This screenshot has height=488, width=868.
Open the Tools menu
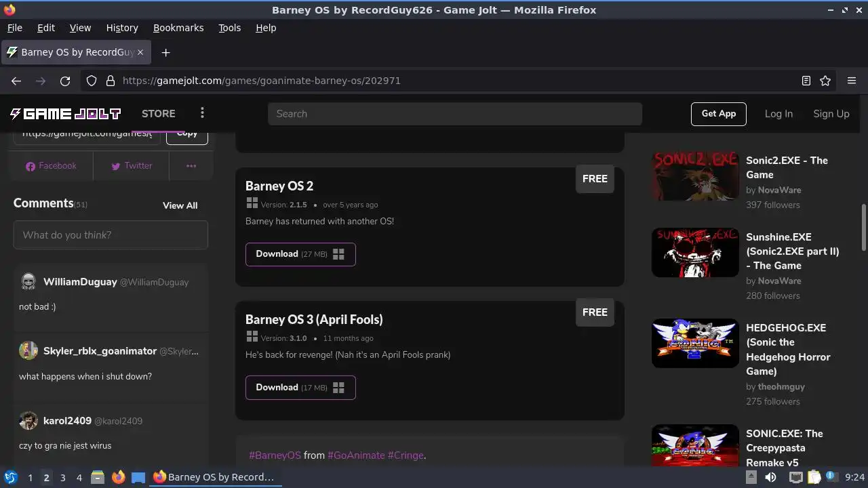point(230,28)
